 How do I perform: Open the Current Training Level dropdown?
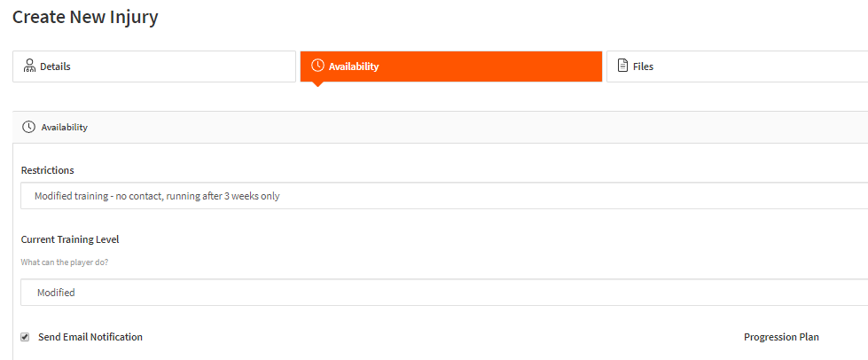444,293
